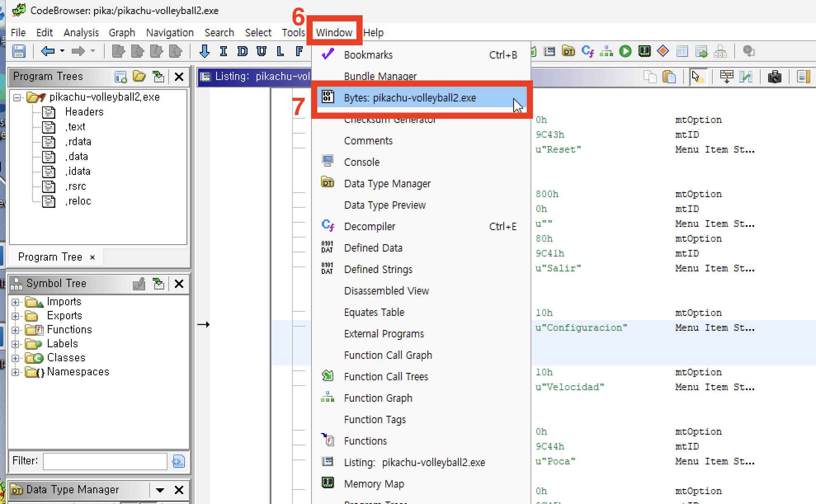Select 'Bytes: pikachu-volleyball2.exe' menu entry

click(x=421, y=98)
